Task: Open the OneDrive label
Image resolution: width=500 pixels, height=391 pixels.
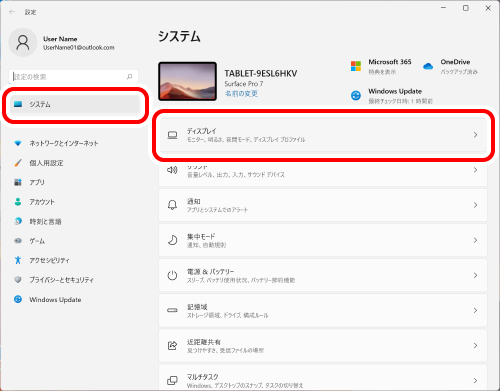Action: [x=455, y=62]
